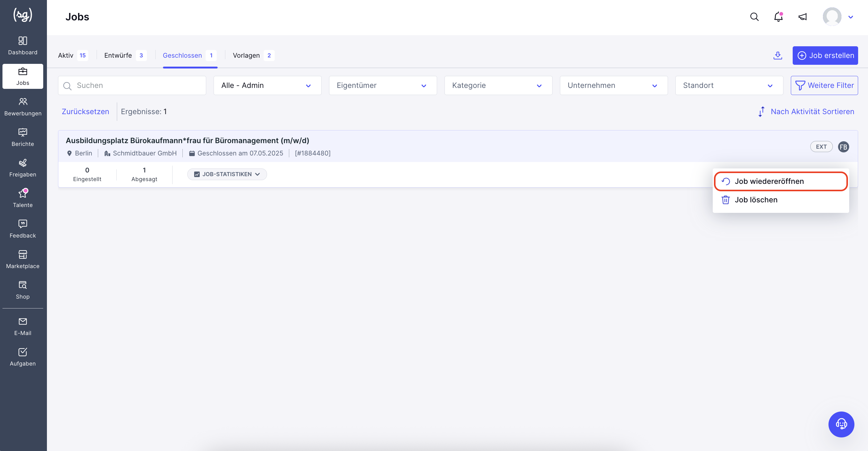Open the Talente section
868x451 pixels.
(x=23, y=198)
